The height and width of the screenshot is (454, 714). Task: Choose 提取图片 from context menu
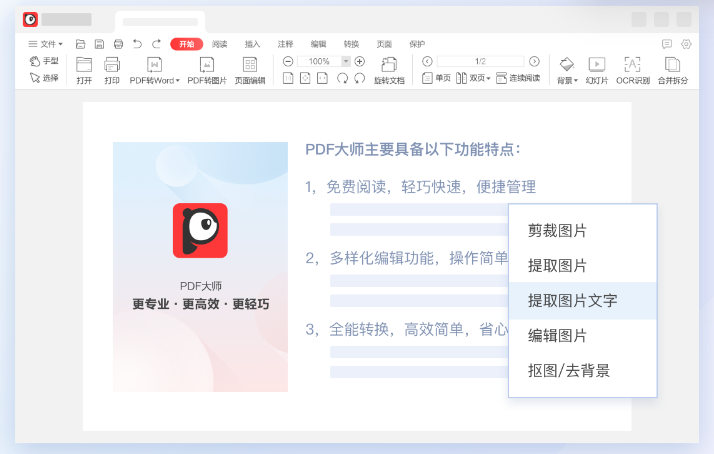coord(583,265)
